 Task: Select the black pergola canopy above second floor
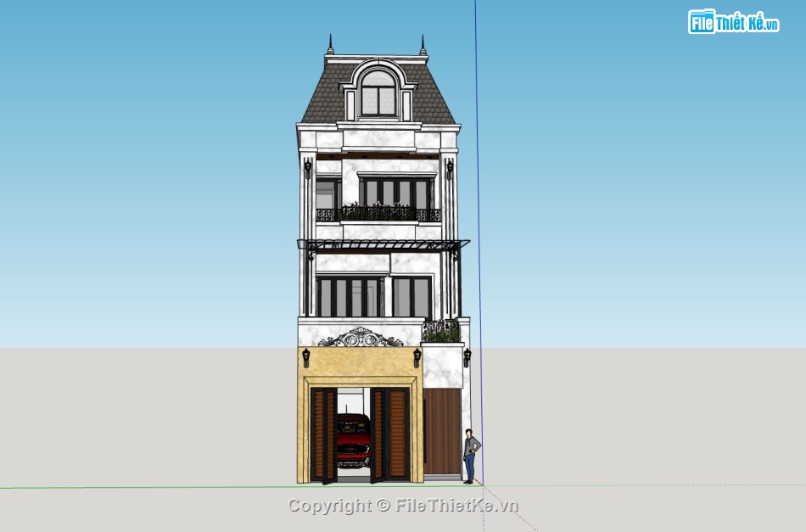point(383,244)
